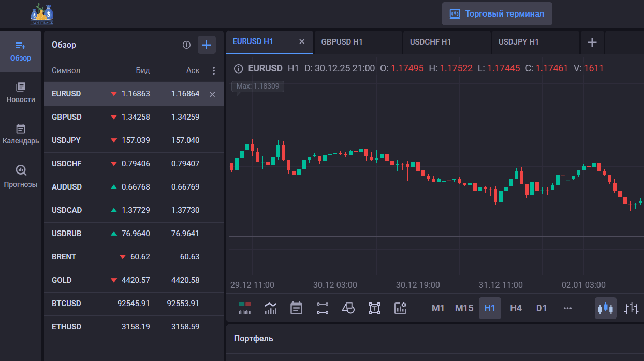Expand more timeframes with the ellipsis
The image size is (644, 361).
pyautogui.click(x=567, y=308)
